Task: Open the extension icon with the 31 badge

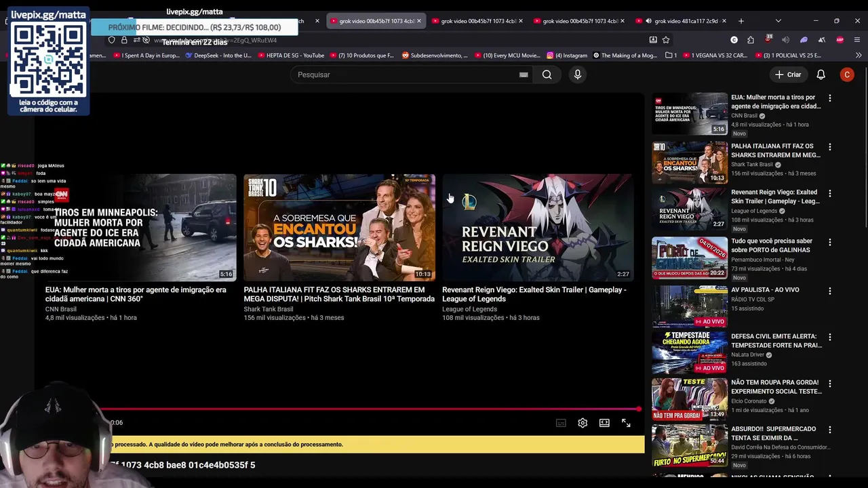Action: (x=768, y=40)
